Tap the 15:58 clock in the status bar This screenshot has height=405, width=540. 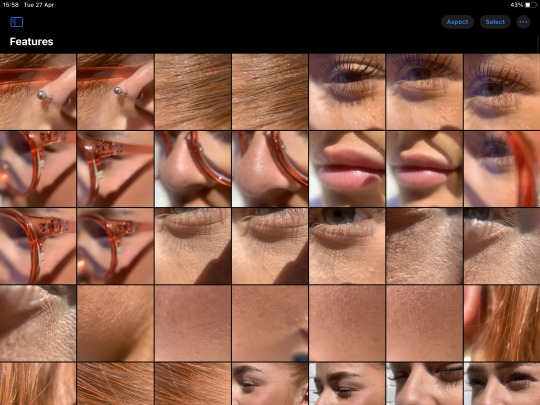(11, 5)
